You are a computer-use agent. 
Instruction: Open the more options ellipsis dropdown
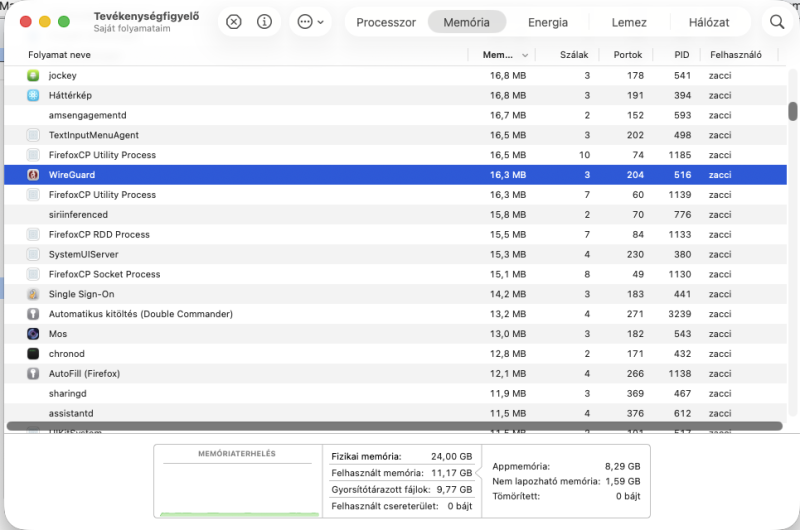click(x=311, y=22)
